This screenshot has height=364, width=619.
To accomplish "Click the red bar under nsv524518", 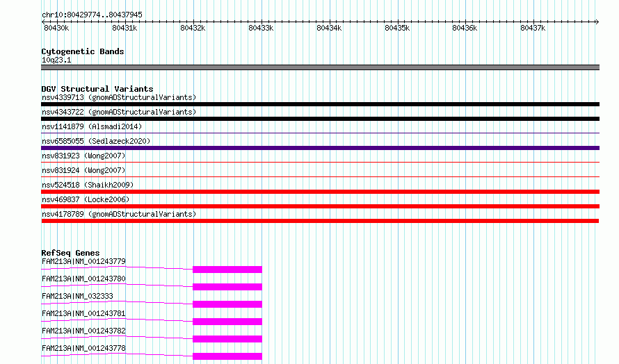I will (x=320, y=192).
